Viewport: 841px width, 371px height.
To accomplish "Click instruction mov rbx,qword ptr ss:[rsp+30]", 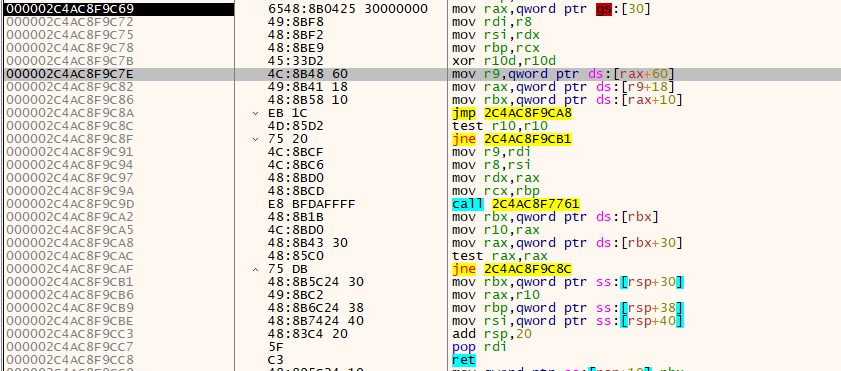I will pos(569,283).
